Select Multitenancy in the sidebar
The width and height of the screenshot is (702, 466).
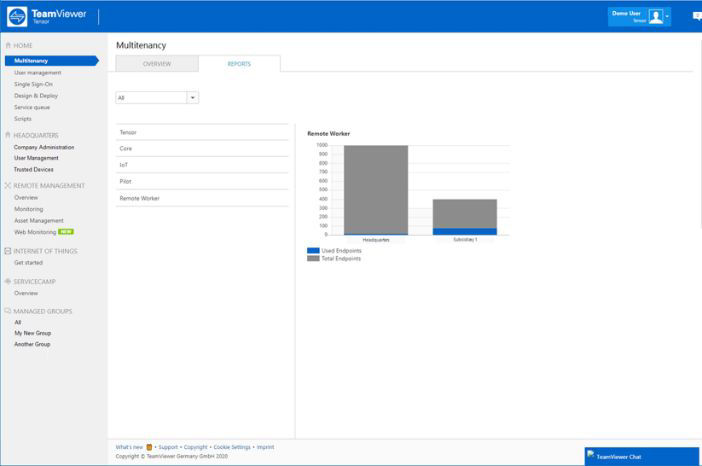51,60
